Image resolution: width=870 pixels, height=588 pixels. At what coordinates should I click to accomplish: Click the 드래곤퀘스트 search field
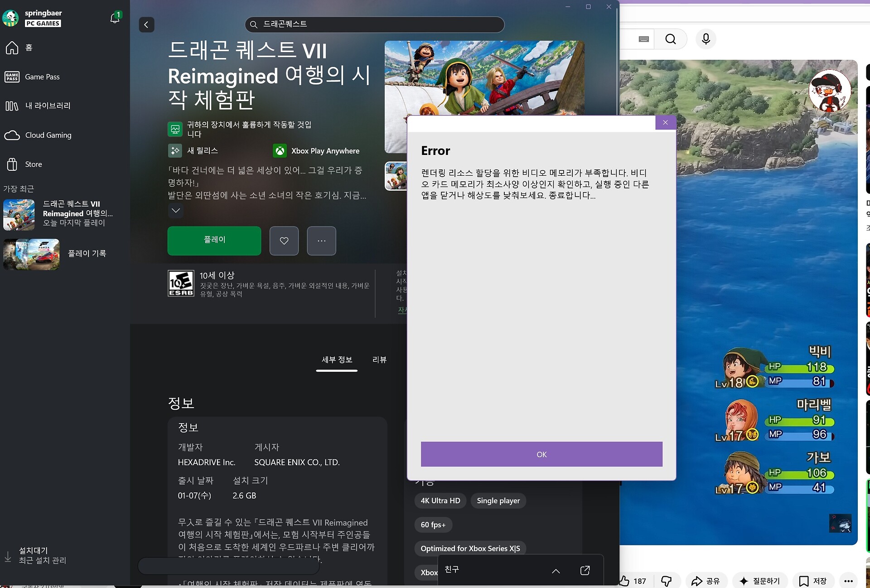374,24
